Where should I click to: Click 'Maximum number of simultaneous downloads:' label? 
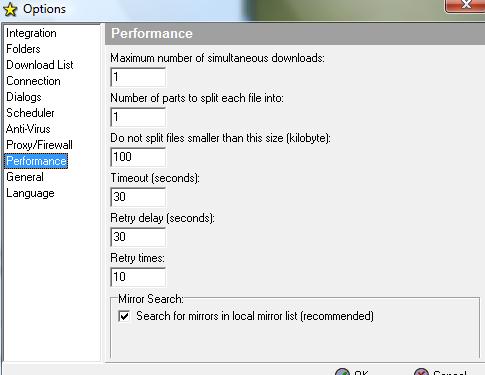coord(217,58)
